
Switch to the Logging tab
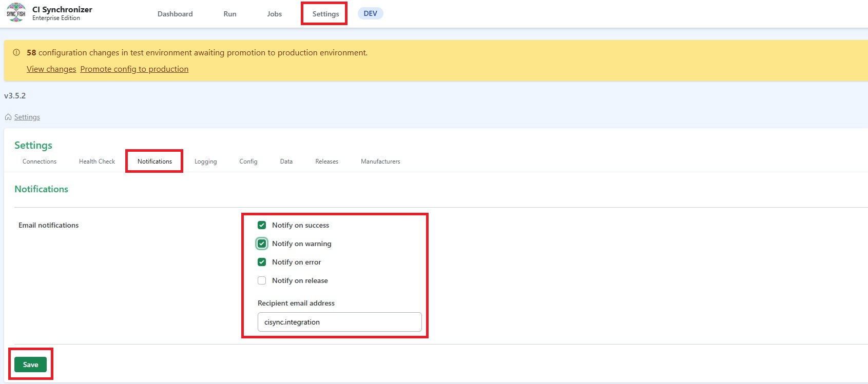pos(206,161)
